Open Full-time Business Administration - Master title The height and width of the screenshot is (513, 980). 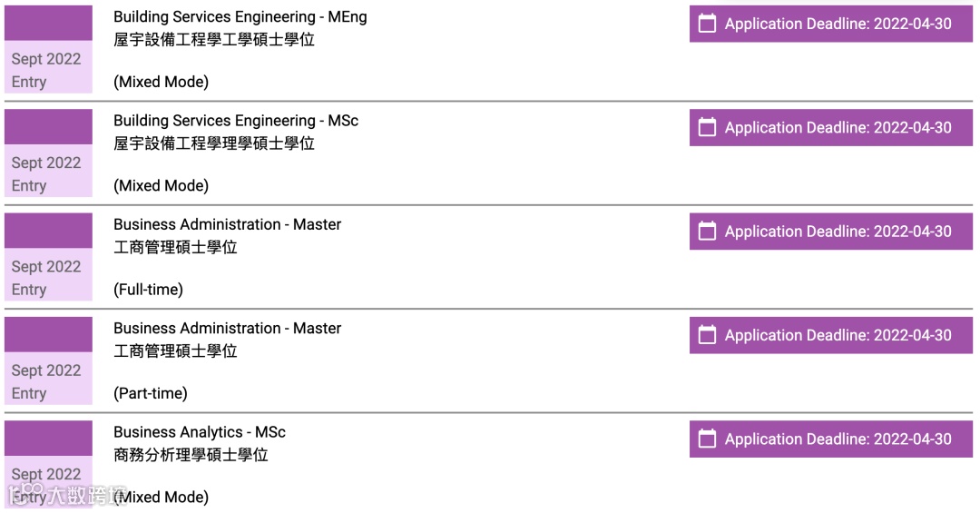227,224
